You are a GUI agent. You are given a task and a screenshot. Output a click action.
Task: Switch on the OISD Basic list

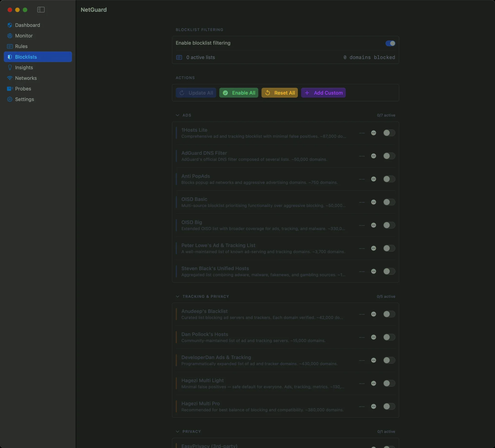point(389,202)
